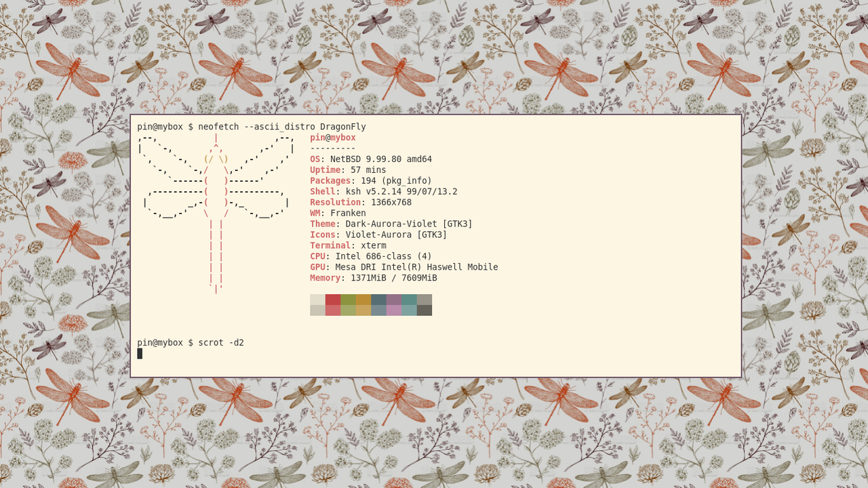Click the pink-mauve swatch in the lower palette row
Screen dimensions: 868x488
(x=394, y=310)
